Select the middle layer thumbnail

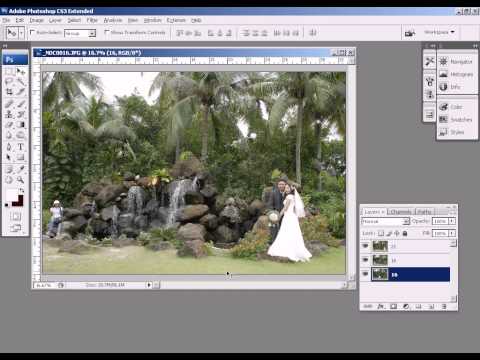[x=380, y=260]
